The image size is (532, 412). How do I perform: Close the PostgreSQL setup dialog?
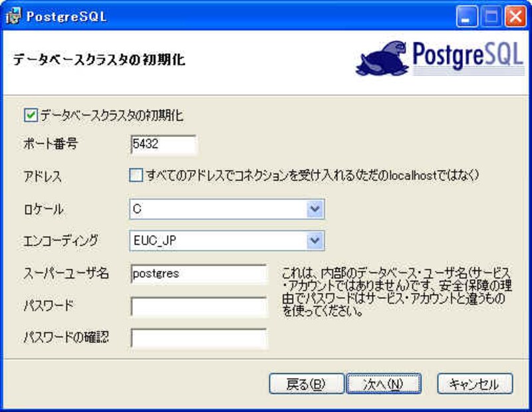[514, 17]
